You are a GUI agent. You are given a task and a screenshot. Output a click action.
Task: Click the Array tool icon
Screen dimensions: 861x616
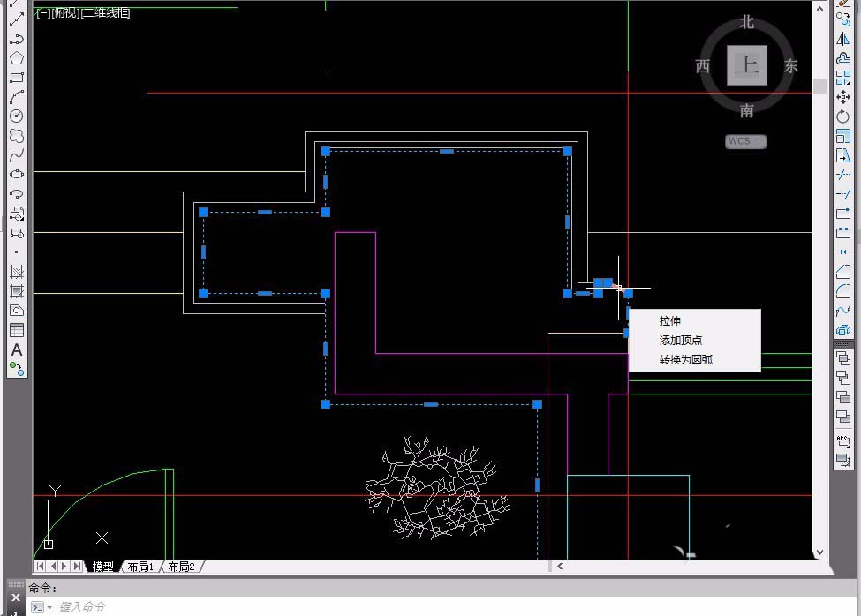coord(842,78)
